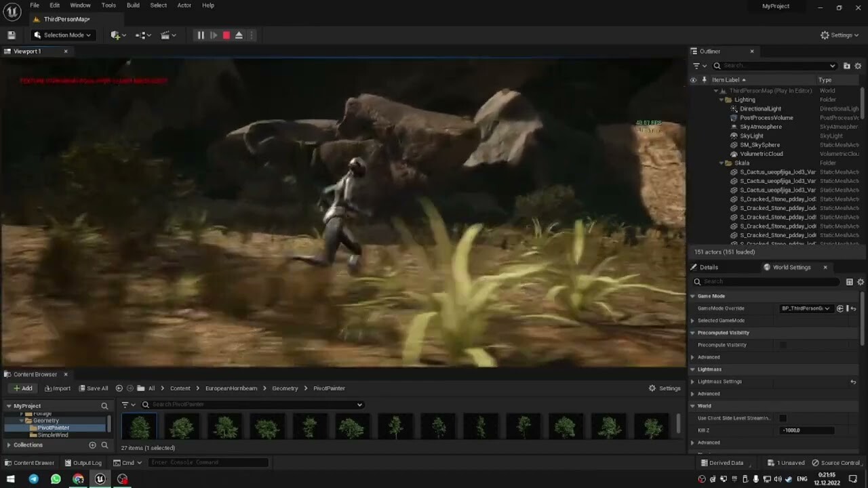The height and width of the screenshot is (488, 868).
Task: Select the first tree thumbnail in PivotPainter
Action: click(139, 426)
